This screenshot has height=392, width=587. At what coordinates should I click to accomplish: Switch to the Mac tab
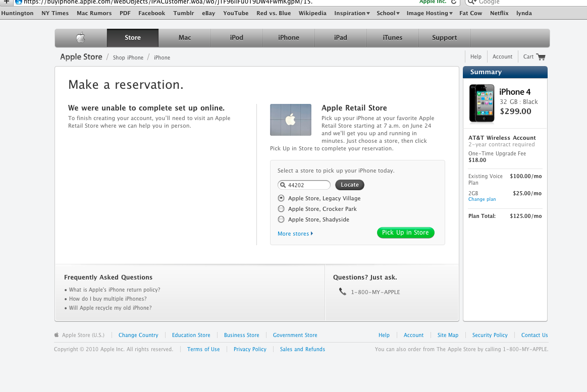pos(185,38)
